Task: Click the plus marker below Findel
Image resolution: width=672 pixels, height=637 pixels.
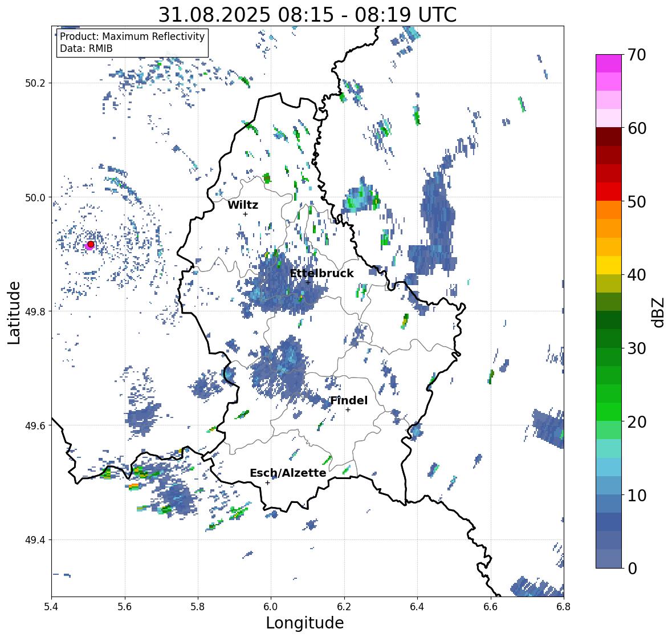Action: click(x=348, y=410)
